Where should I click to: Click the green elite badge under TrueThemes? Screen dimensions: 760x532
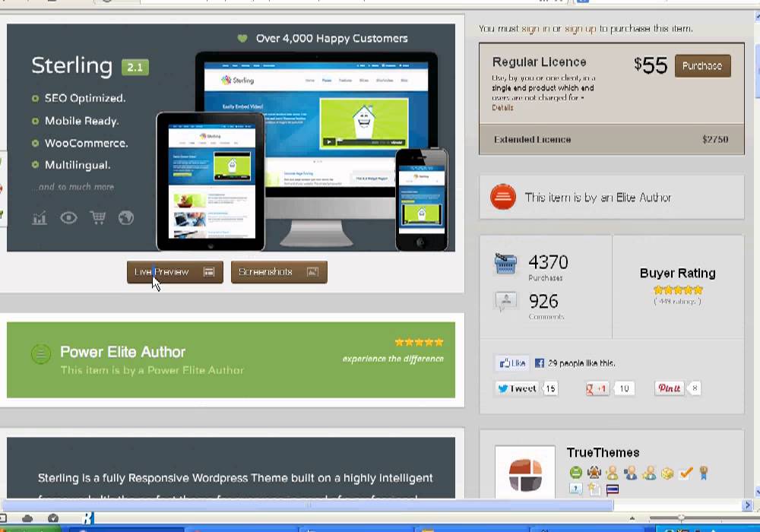575,473
